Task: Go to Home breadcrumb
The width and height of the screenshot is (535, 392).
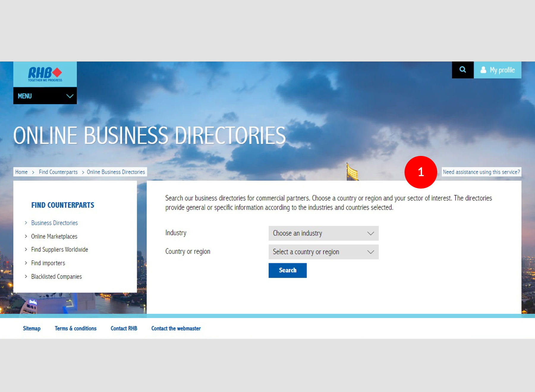Action: click(x=21, y=172)
